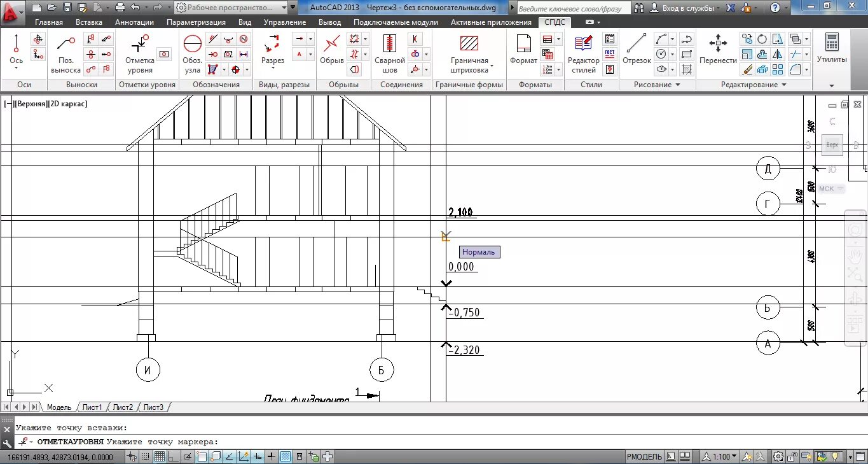This screenshot has width=868, height=464.
Task: Select the Обрыв break tool
Action: (331, 50)
